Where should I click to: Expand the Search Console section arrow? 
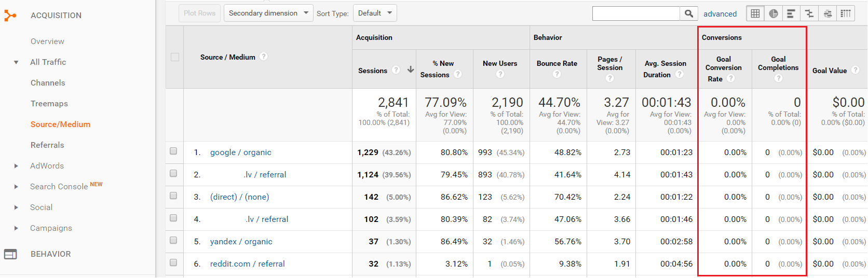(16, 187)
